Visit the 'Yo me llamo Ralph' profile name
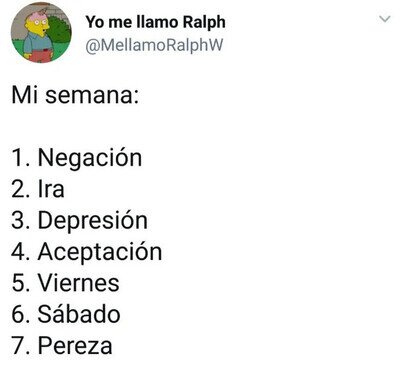Screen dimensions: 400x365 pos(155,22)
